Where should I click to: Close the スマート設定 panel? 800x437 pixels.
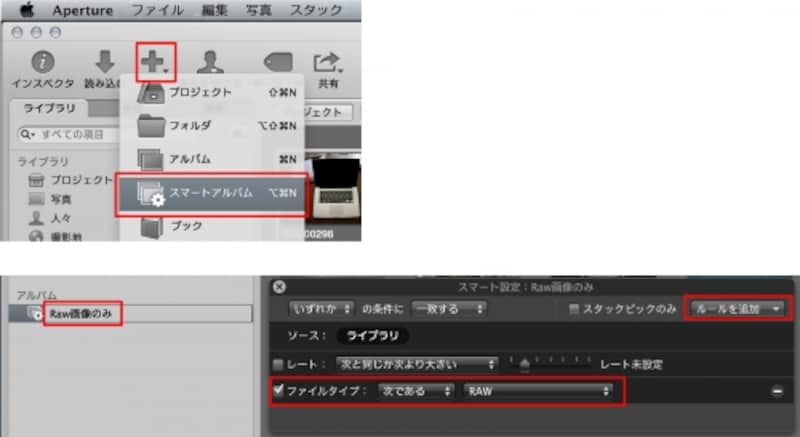(x=279, y=287)
